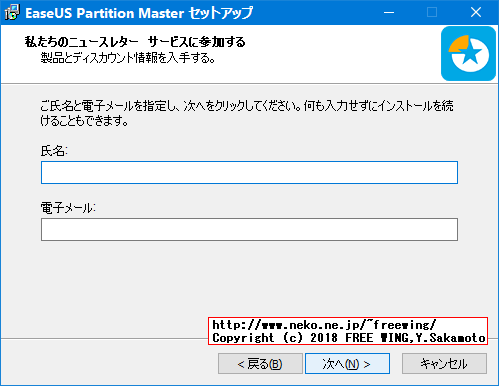Viewport: 499px width, 386px height.
Task: Click the EaseUS Partition Master star logo
Action: (x=468, y=54)
